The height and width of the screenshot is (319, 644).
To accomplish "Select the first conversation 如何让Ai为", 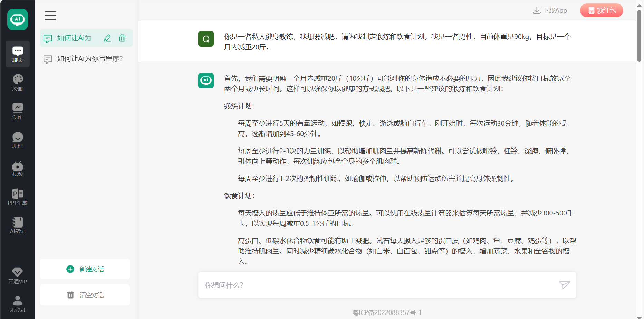I will click(74, 38).
